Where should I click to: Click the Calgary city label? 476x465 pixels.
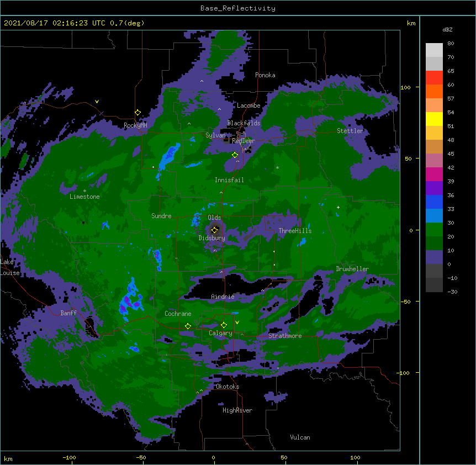[x=221, y=333]
